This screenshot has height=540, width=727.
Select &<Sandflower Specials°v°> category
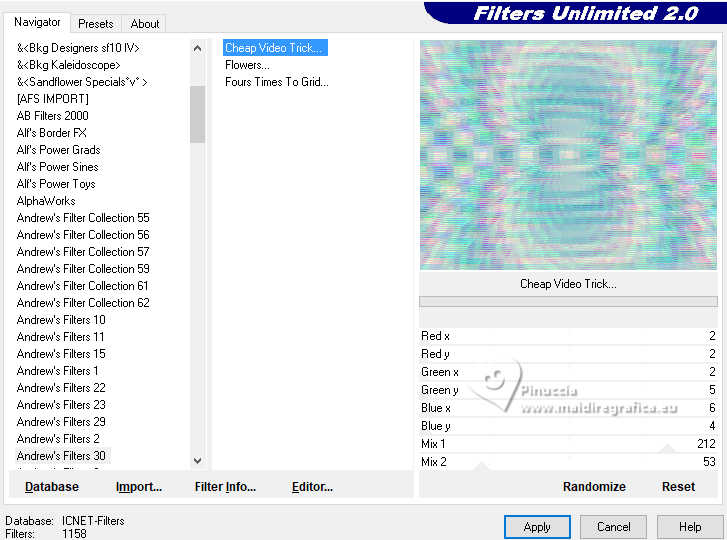82,82
